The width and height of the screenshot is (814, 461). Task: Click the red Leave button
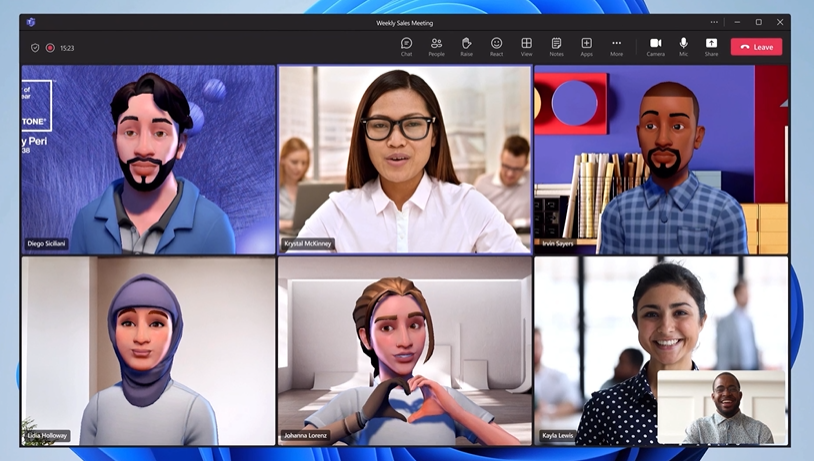tap(756, 47)
